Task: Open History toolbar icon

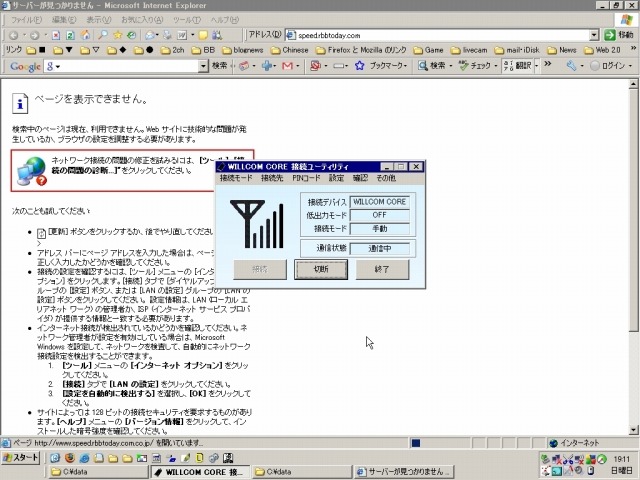Action: [131, 36]
